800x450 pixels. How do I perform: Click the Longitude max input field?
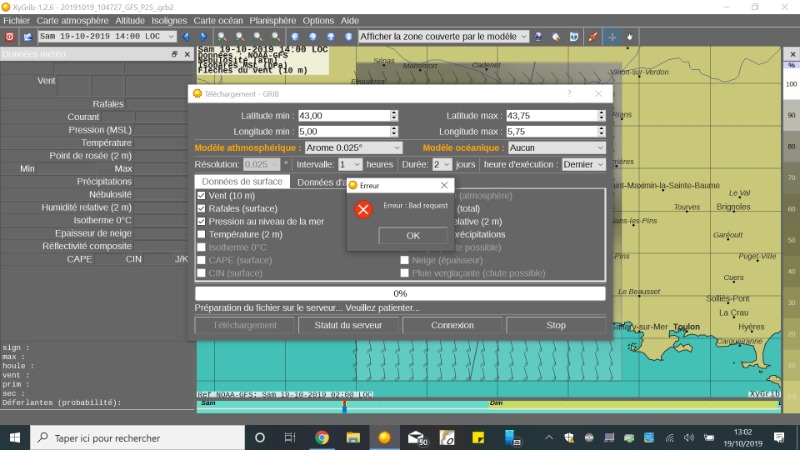click(552, 131)
